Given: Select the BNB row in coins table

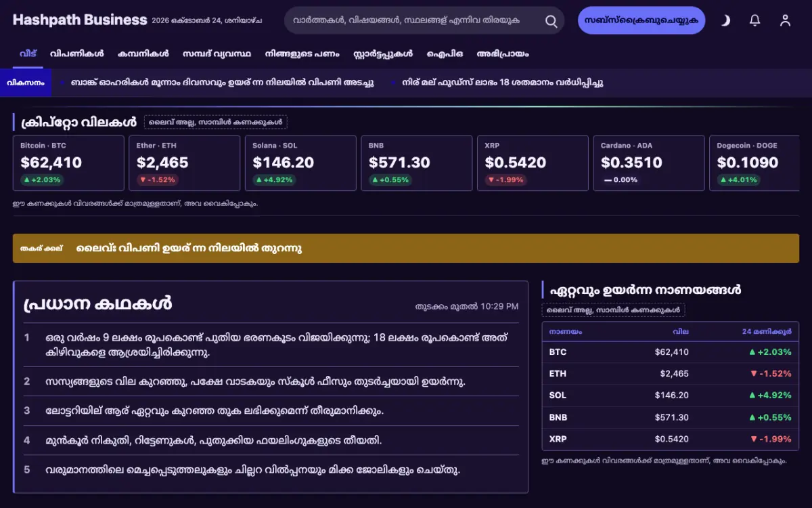Looking at the screenshot, I should click(x=671, y=417).
